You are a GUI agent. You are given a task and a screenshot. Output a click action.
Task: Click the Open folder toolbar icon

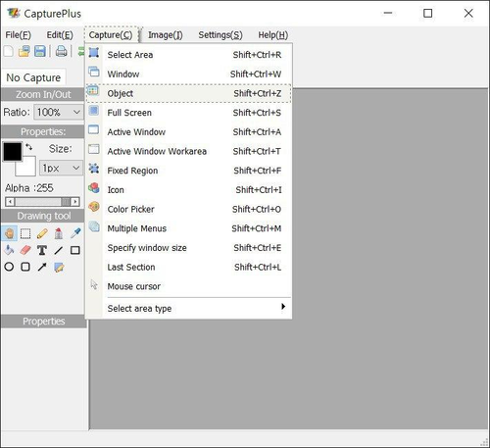[24, 51]
